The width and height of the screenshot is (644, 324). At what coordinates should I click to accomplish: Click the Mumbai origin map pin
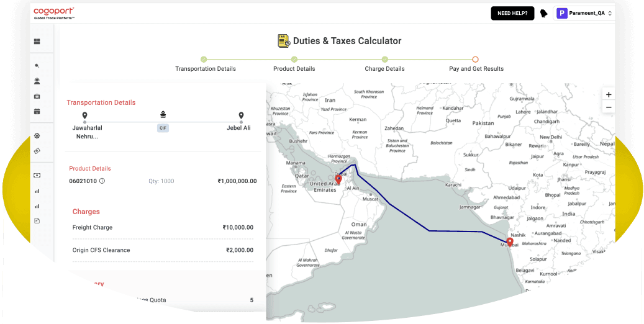(510, 241)
